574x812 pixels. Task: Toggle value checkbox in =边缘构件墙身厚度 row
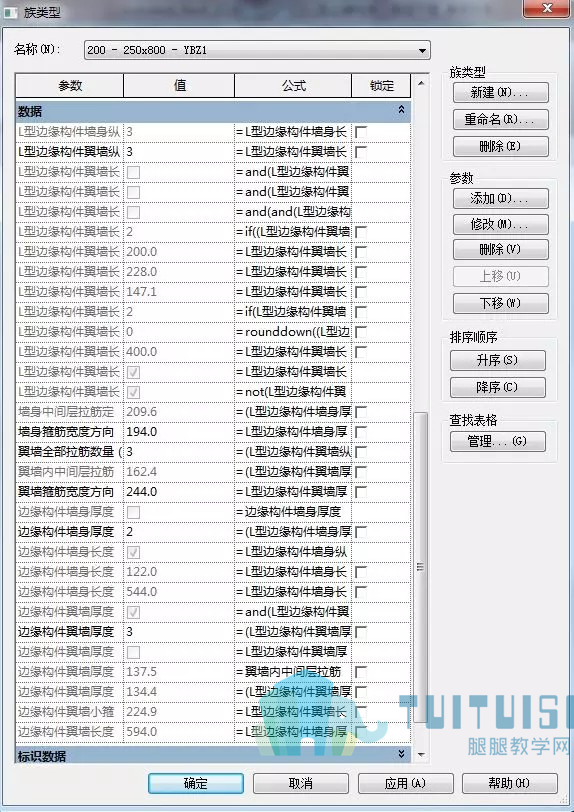[x=133, y=512]
